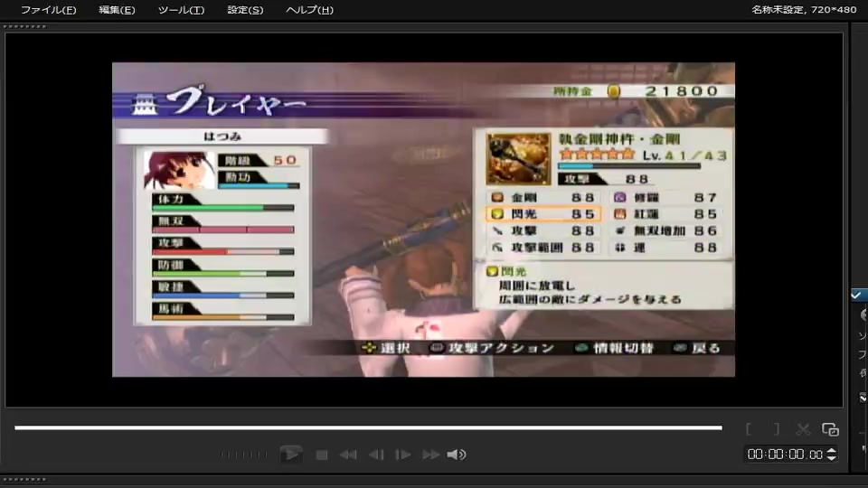Screen dimensions: 868x488
Task: Start playback with the Play button
Action: [290, 455]
